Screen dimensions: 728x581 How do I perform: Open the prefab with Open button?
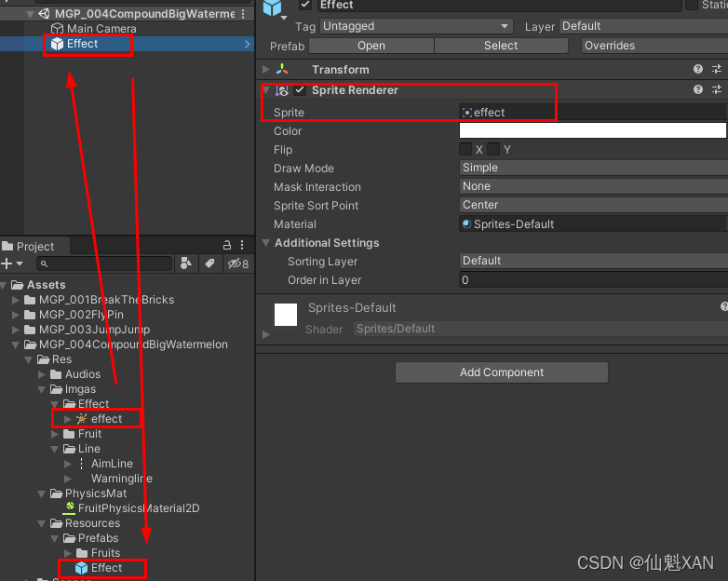[371, 46]
